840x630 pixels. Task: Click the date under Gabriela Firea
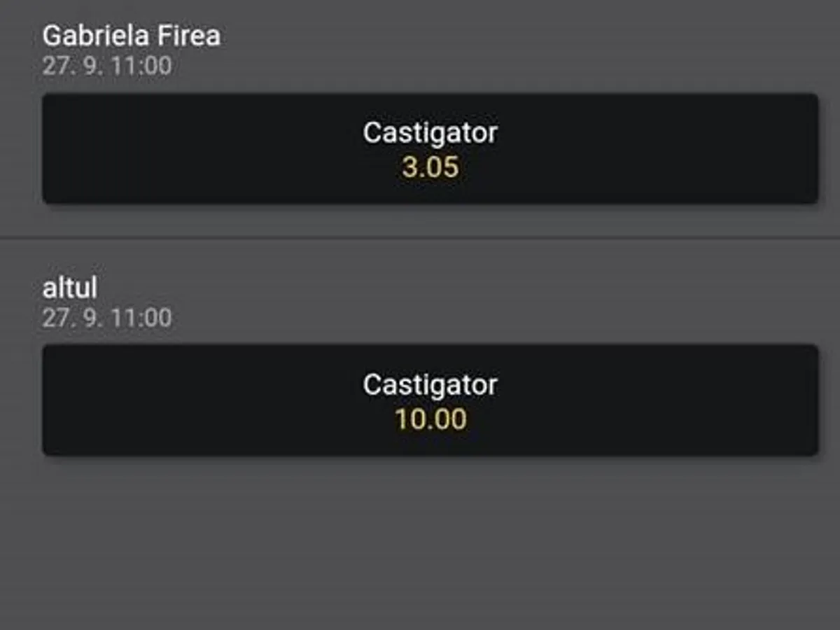click(x=106, y=66)
